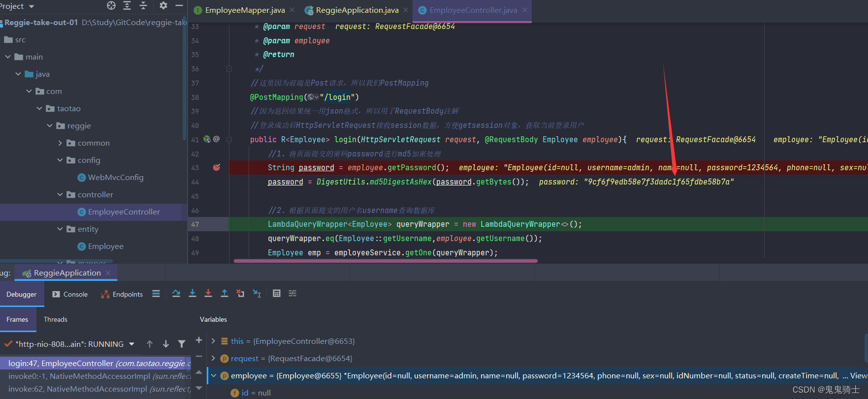Select opened file in Project panel
This screenshot has height=399, width=868.
(111, 5)
